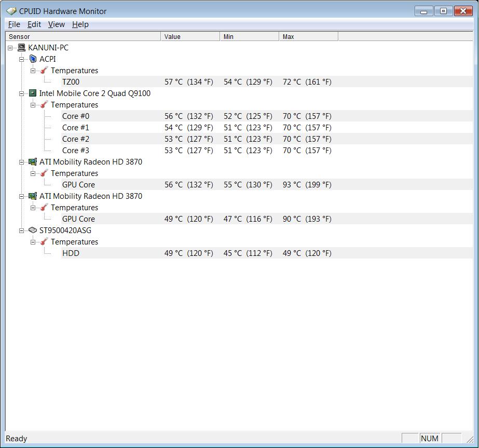Collapse Intel Q9100 Temperatures group
Screen dimensions: 479x448
coord(33,105)
